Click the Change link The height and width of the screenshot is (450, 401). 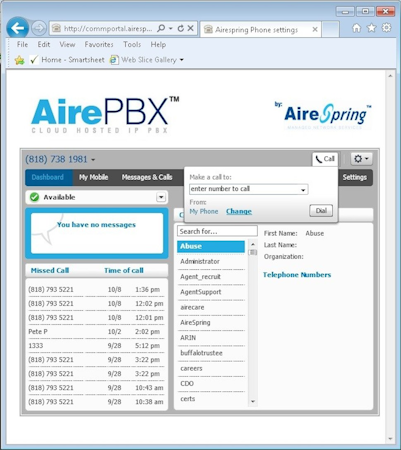239,211
